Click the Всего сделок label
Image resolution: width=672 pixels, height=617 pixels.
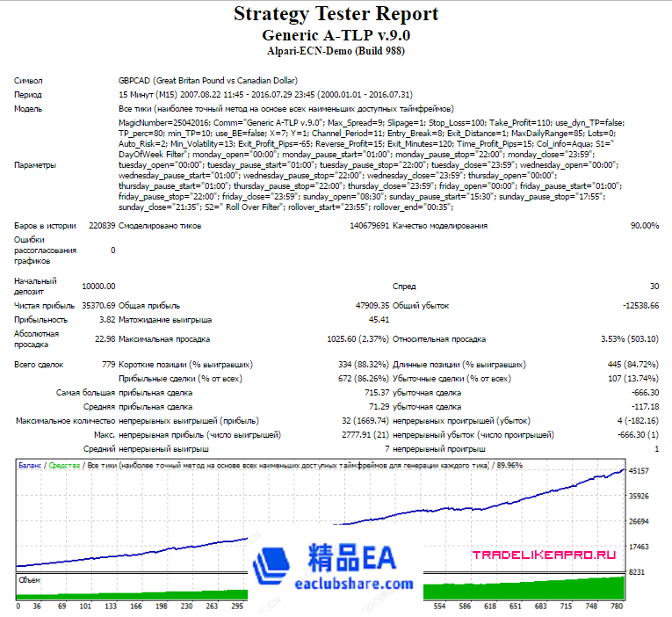39,365
